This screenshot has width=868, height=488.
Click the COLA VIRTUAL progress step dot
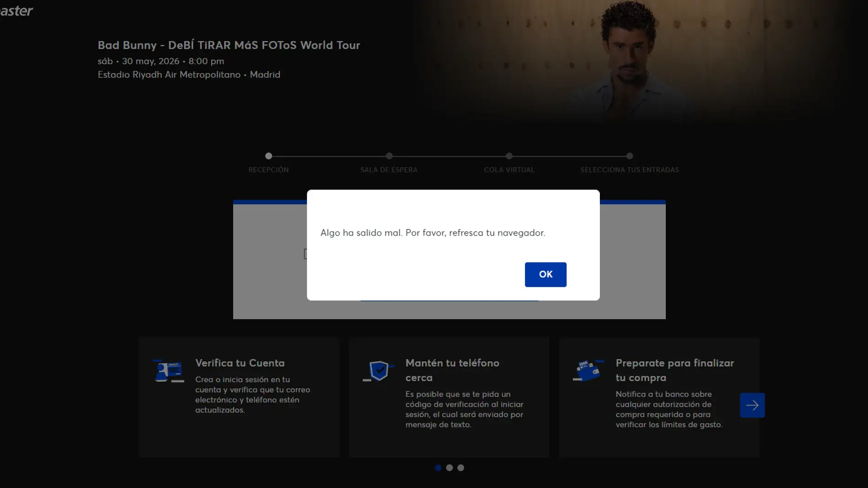509,156
